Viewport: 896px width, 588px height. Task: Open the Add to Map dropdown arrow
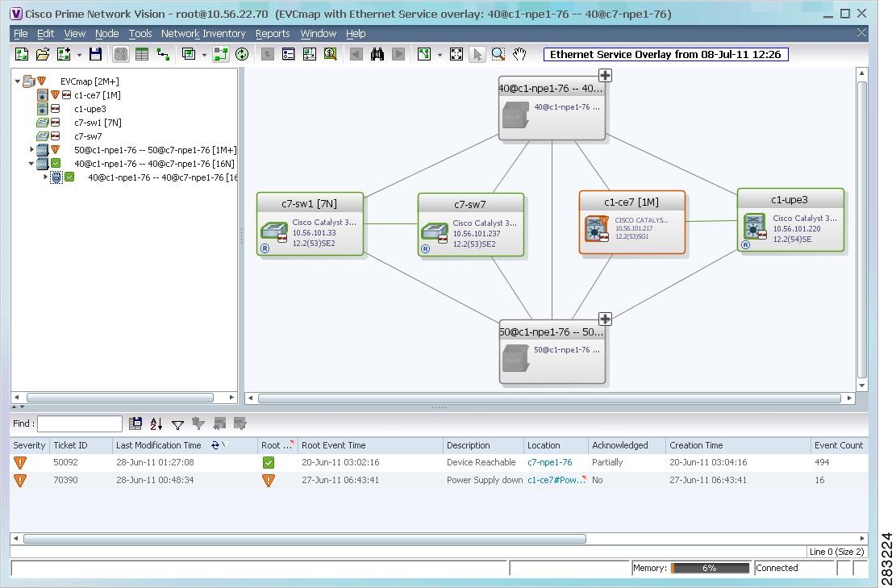(79, 55)
